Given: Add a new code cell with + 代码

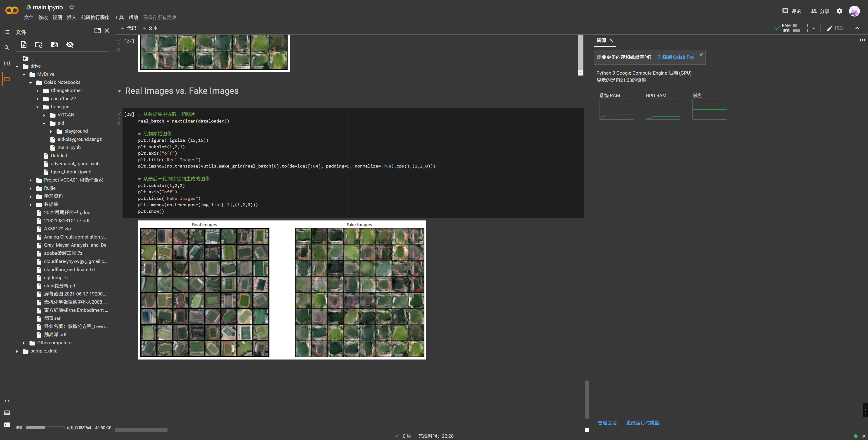Looking at the screenshot, I should [128, 28].
